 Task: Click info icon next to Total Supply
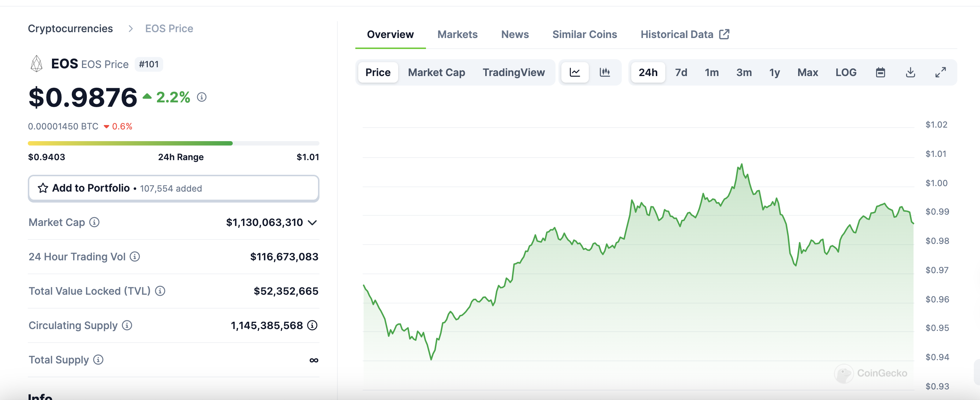98,360
